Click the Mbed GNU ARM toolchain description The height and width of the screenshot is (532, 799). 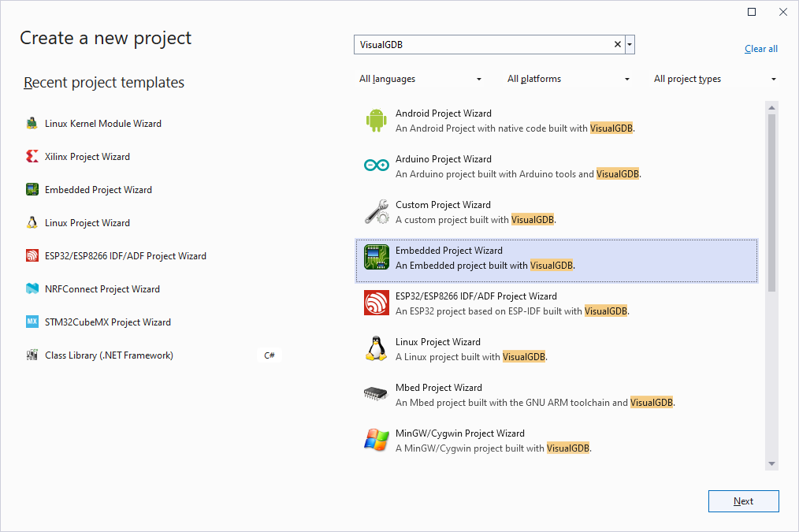[x=535, y=403]
